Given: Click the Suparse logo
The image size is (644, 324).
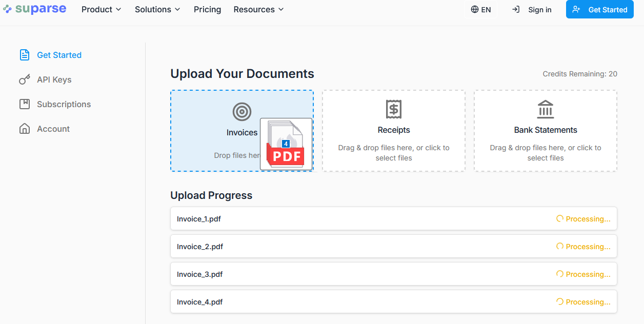Looking at the screenshot, I should [35, 9].
